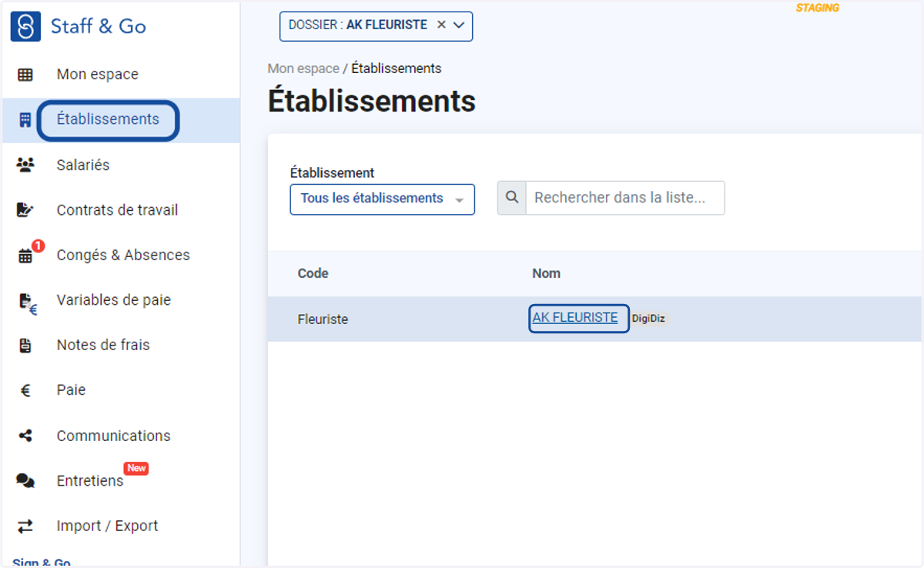Click the Nom column header
Screen dimensions: 924x568
tap(546, 273)
